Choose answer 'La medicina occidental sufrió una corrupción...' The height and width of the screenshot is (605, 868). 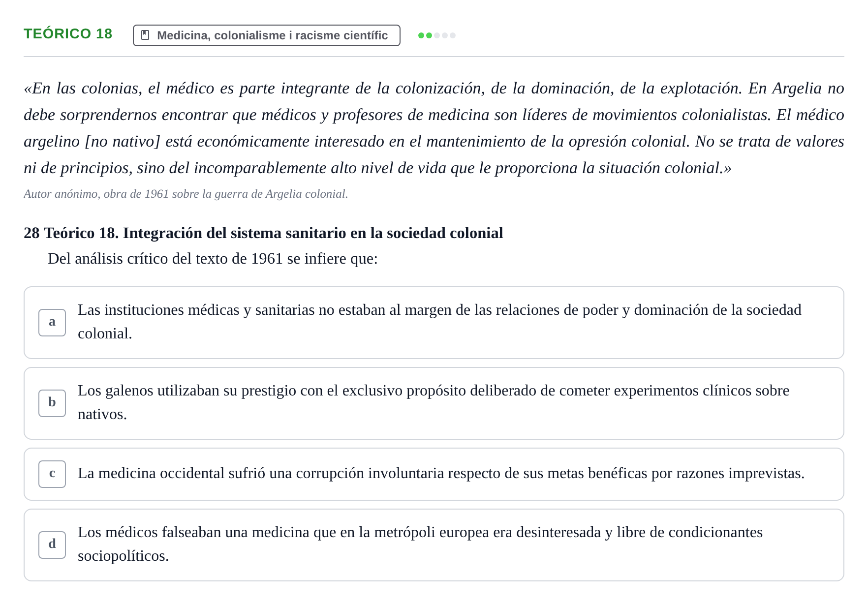click(x=434, y=474)
